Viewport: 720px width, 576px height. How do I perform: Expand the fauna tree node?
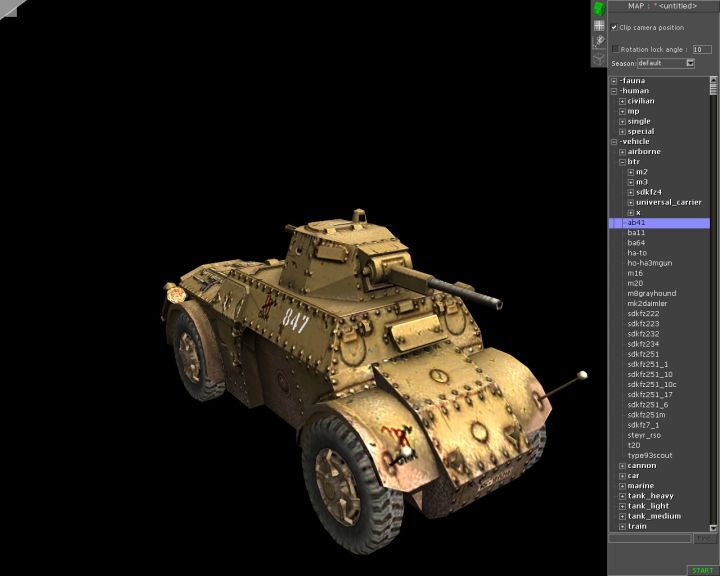614,81
